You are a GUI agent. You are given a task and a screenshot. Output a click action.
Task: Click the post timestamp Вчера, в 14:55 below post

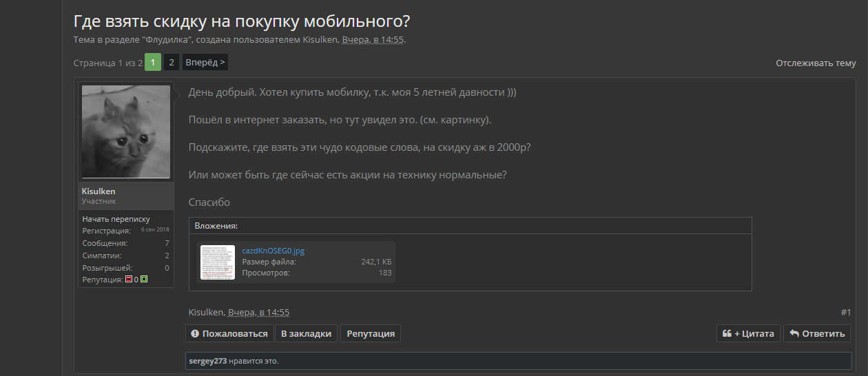(x=258, y=313)
